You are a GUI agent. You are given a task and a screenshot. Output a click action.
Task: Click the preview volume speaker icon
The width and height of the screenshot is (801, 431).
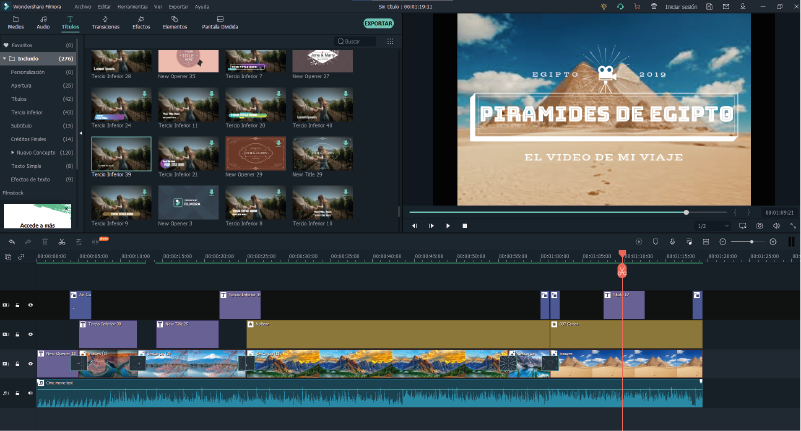776,226
